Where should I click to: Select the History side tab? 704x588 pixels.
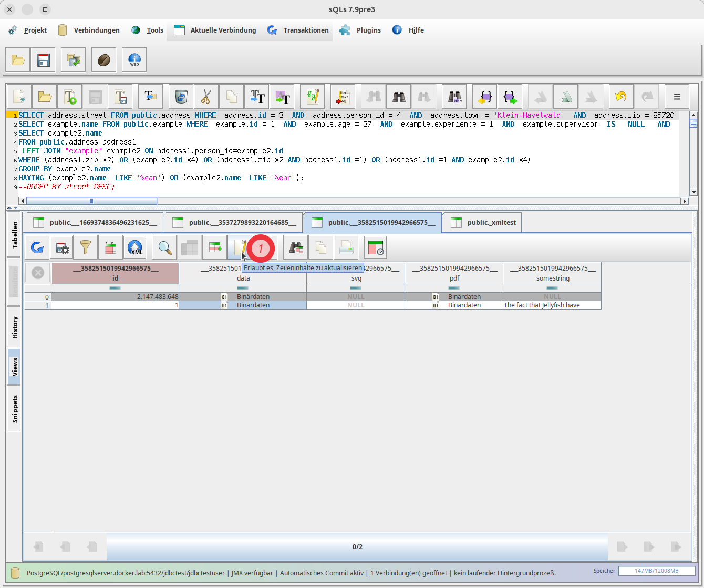click(14, 327)
